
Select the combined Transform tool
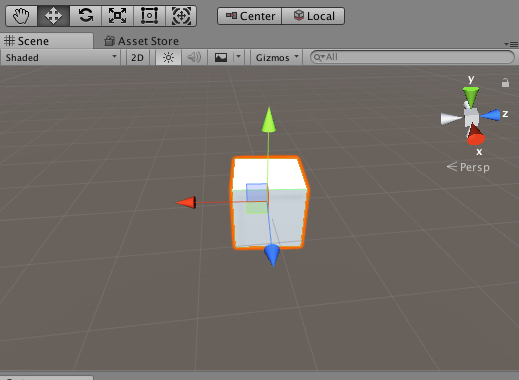tap(181, 16)
